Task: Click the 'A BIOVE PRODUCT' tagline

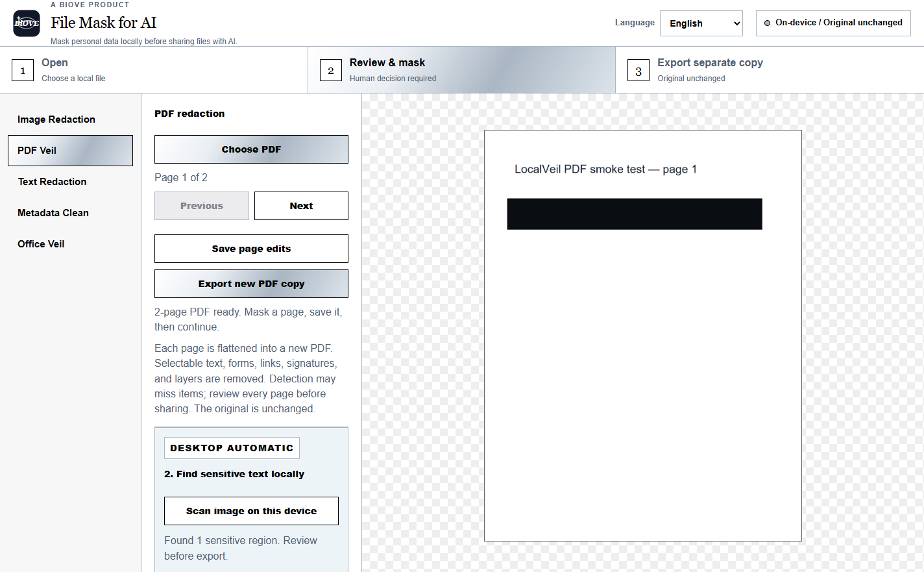Action: pyautogui.click(x=90, y=5)
